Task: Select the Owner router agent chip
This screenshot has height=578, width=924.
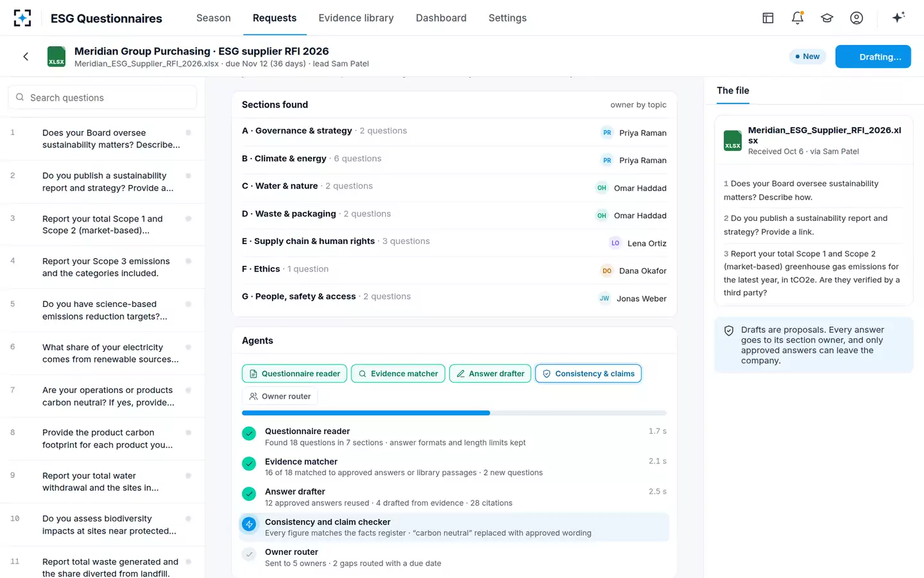Action: coord(280,396)
